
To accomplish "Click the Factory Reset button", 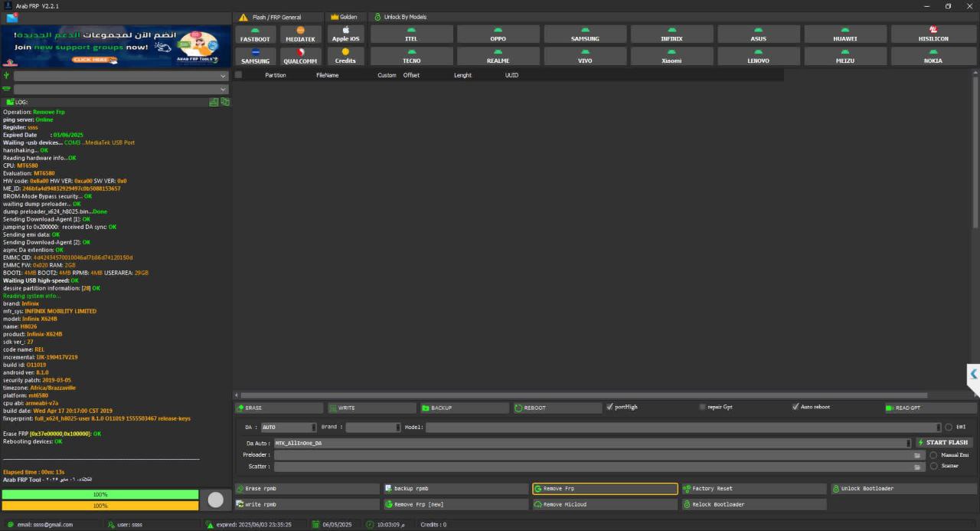I will click(754, 488).
